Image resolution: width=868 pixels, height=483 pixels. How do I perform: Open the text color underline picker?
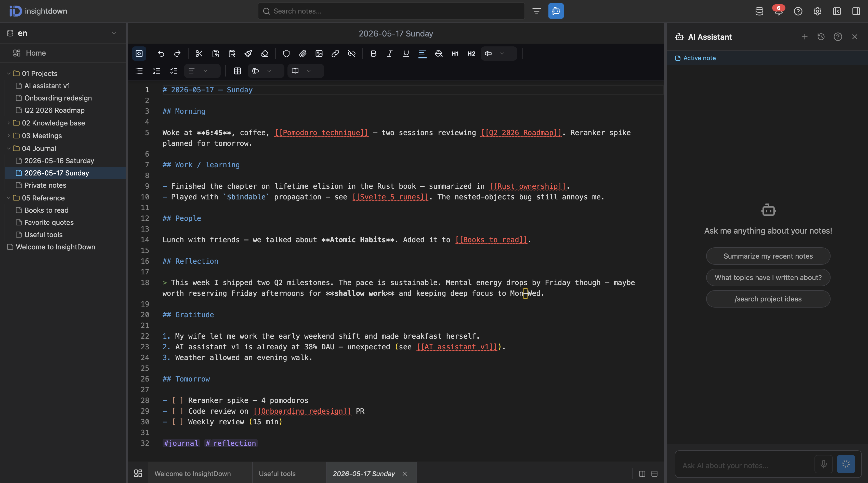pyautogui.click(x=423, y=54)
